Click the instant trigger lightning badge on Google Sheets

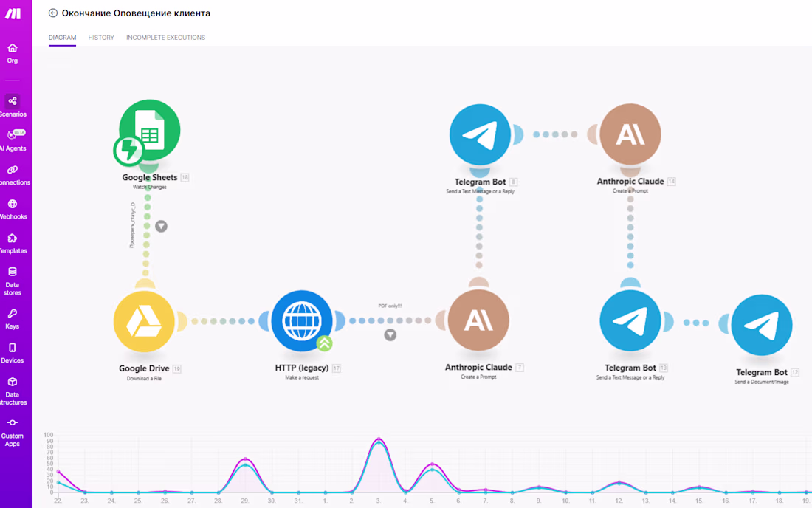[x=128, y=151]
